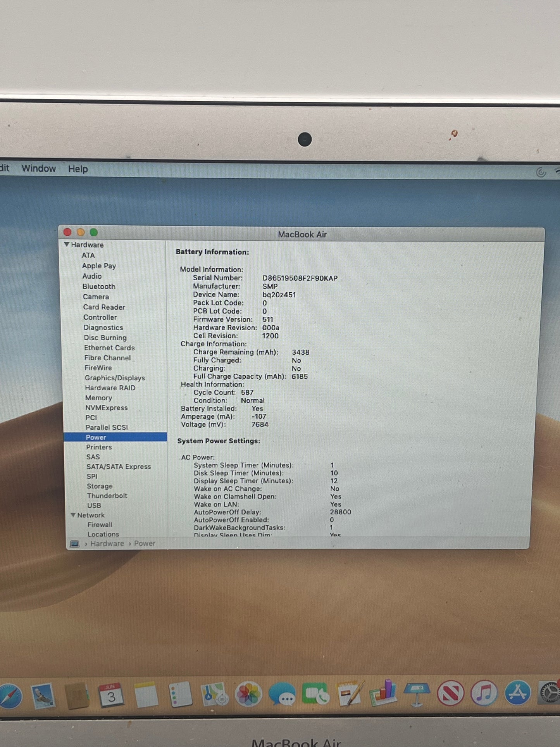Zoom the window with green button
Viewport: 560px width, 747px height.
94,232
